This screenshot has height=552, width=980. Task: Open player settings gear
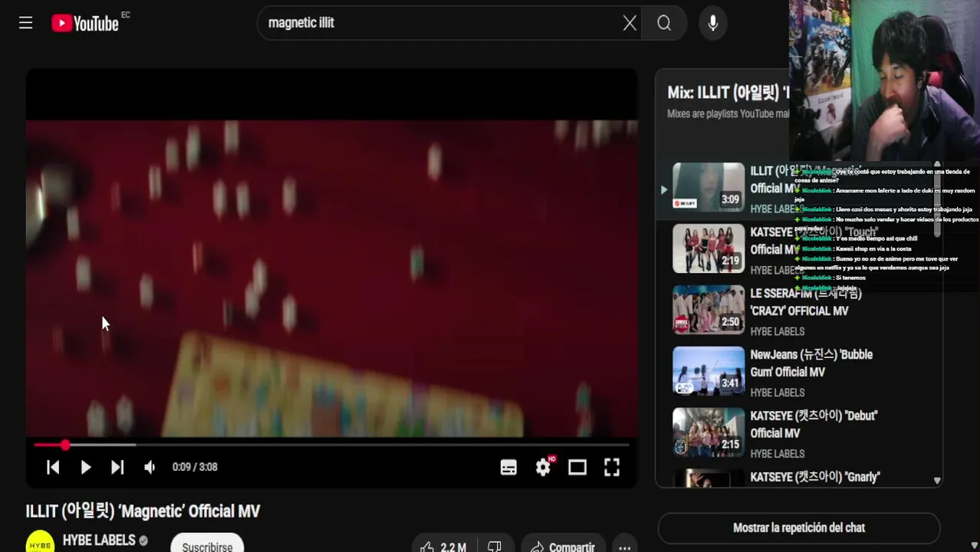[x=543, y=467]
